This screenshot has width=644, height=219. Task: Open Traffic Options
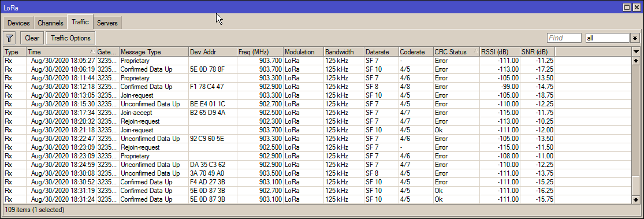[70, 38]
